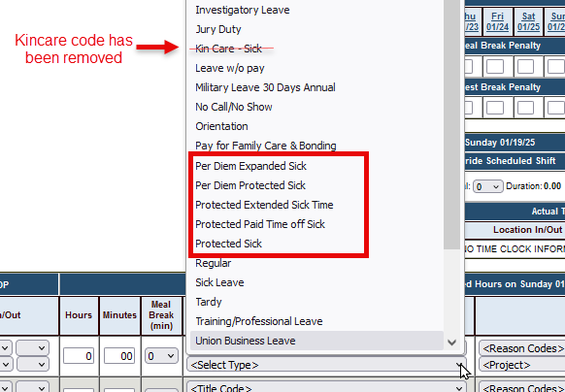This screenshot has height=392, width=565.
Task: Select Union Business Leave
Action: point(316,341)
